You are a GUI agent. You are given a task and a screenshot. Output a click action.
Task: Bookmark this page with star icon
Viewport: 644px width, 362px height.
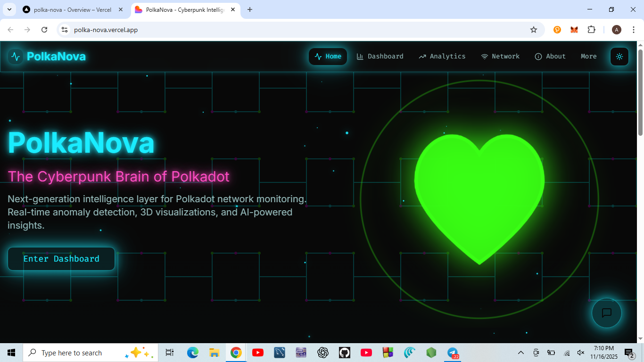[x=534, y=30]
